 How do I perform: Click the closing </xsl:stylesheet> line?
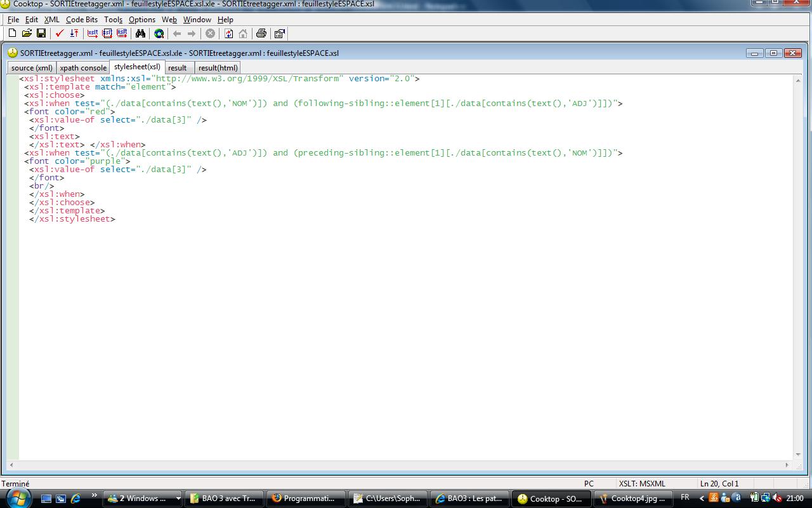point(72,219)
